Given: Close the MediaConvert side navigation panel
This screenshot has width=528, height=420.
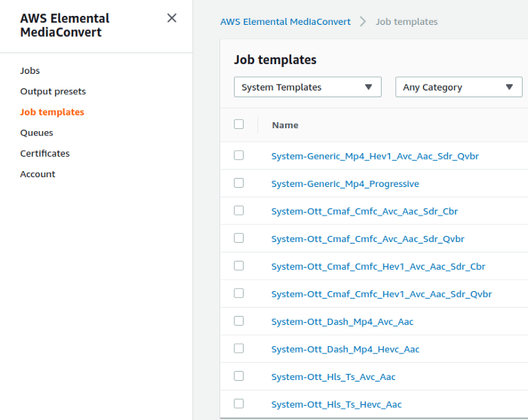Looking at the screenshot, I should pos(172,18).
